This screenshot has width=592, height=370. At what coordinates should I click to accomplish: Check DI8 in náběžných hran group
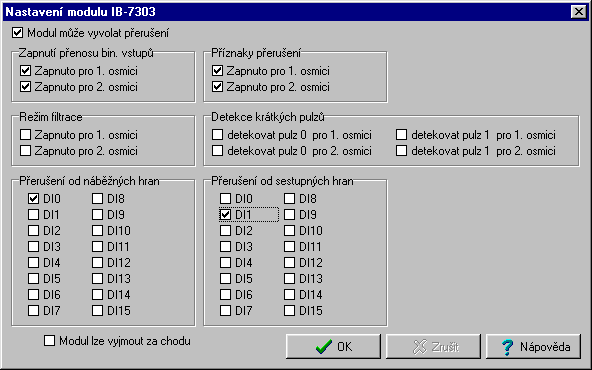97,199
